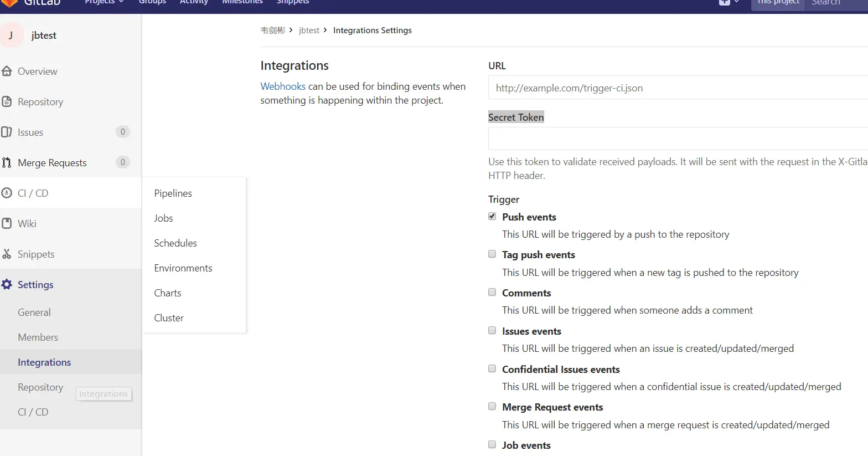Click the Push events label text

tap(529, 217)
